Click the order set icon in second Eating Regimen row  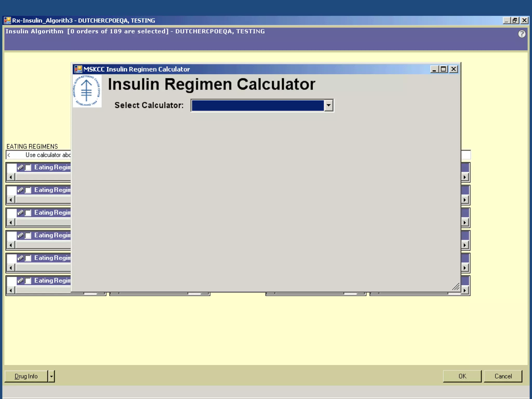point(21,190)
